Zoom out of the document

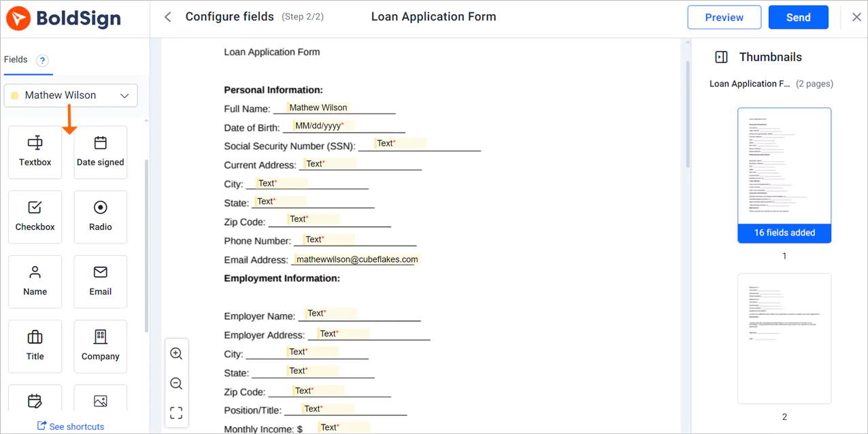click(176, 384)
